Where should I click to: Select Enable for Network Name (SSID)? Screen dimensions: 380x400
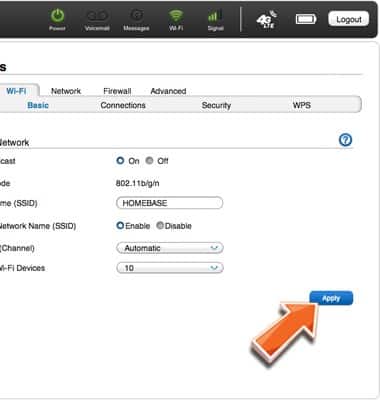[120, 226]
